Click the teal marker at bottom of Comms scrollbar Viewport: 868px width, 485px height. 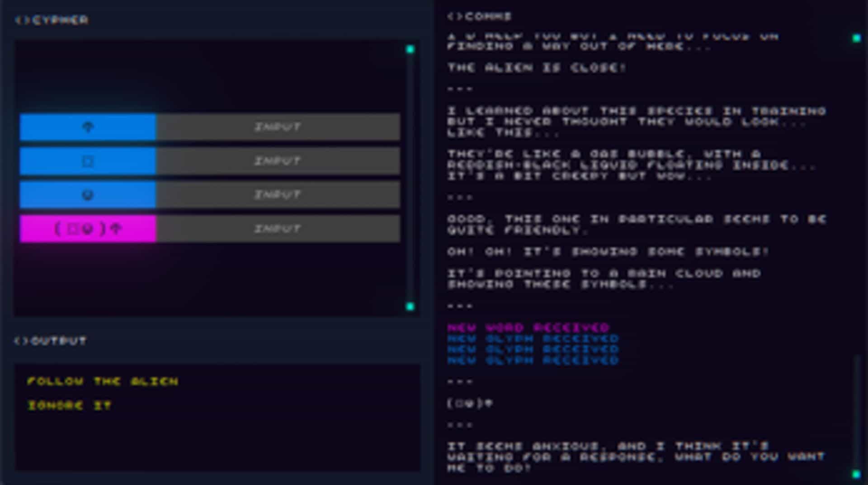pyautogui.click(x=856, y=474)
